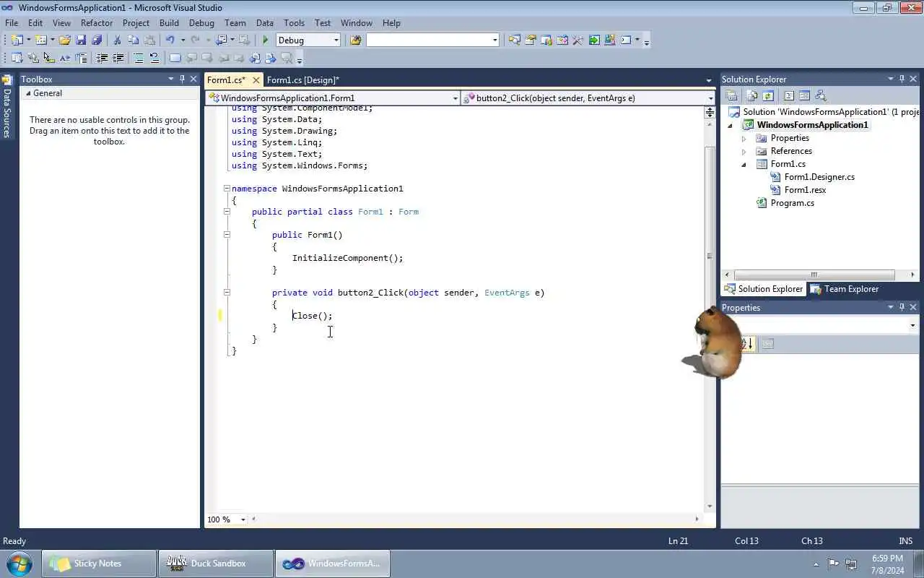Screen dimensions: 924x578
Task: Start debugging with the green play icon
Action: [266, 40]
